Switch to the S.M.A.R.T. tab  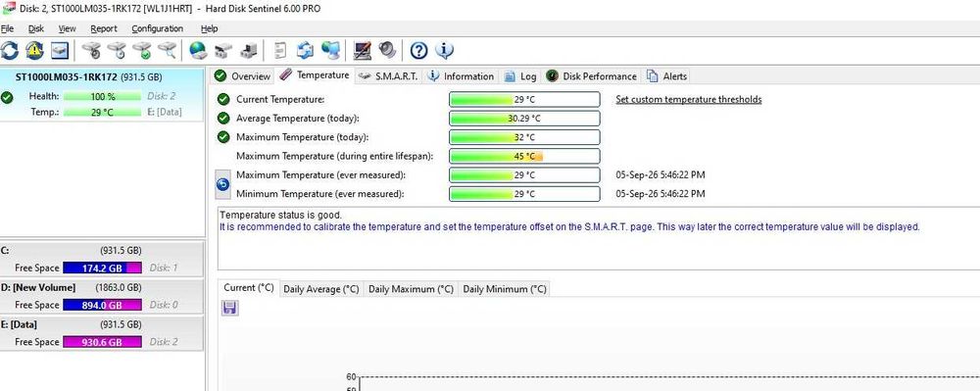pyautogui.click(x=389, y=76)
